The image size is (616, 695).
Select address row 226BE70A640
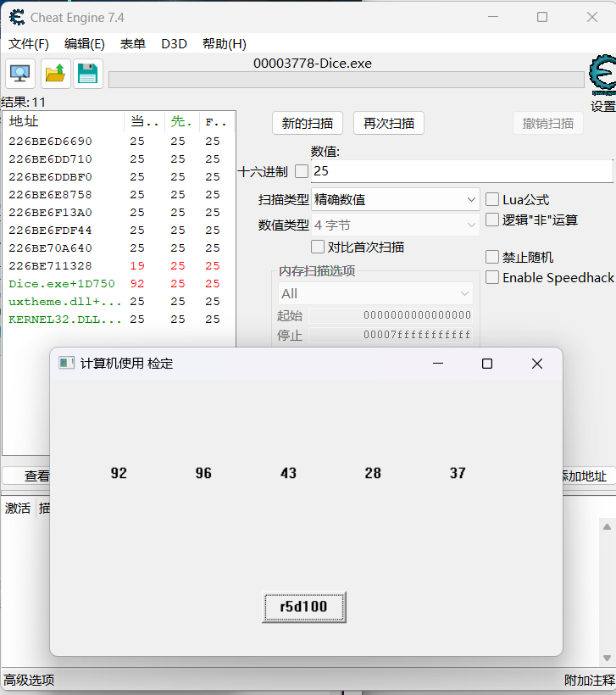click(119, 248)
